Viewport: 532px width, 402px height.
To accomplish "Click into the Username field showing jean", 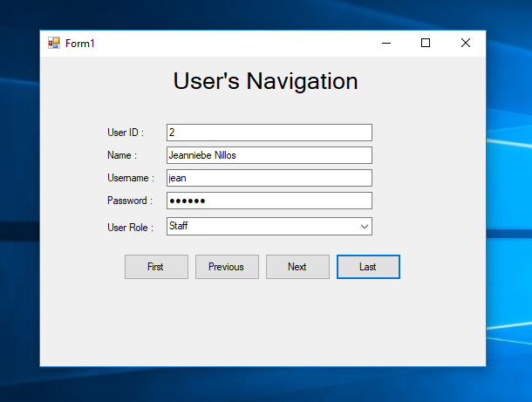I will pos(269,178).
